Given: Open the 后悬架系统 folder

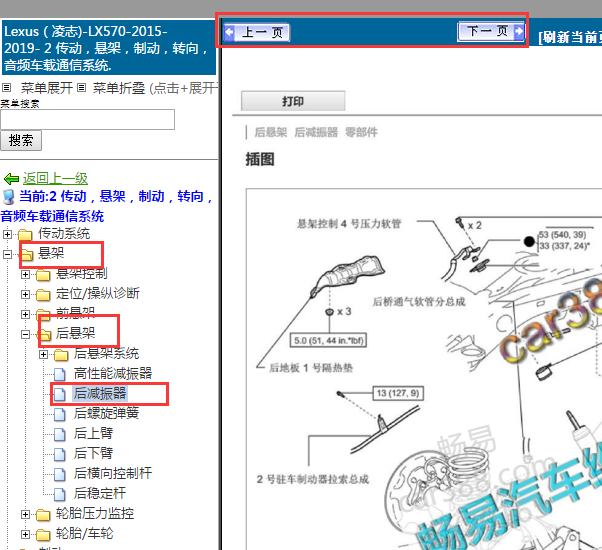Looking at the screenshot, I should [x=106, y=353].
